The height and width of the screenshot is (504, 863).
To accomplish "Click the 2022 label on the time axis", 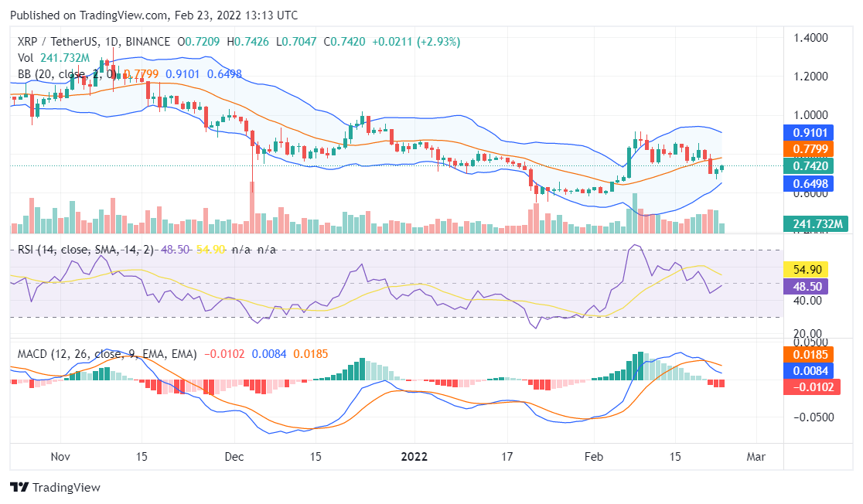I will click(x=414, y=457).
